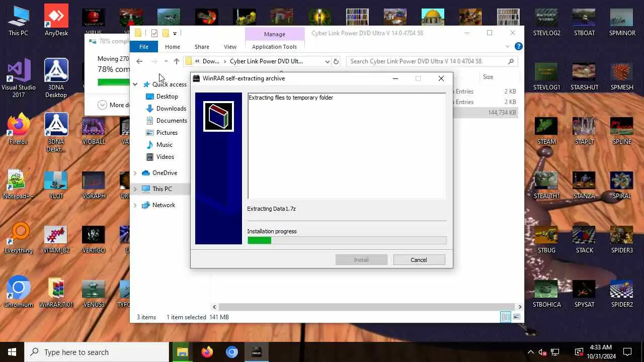This screenshot has height=362, width=644.
Task: Cancel the WinRAR extraction
Action: coord(419,260)
